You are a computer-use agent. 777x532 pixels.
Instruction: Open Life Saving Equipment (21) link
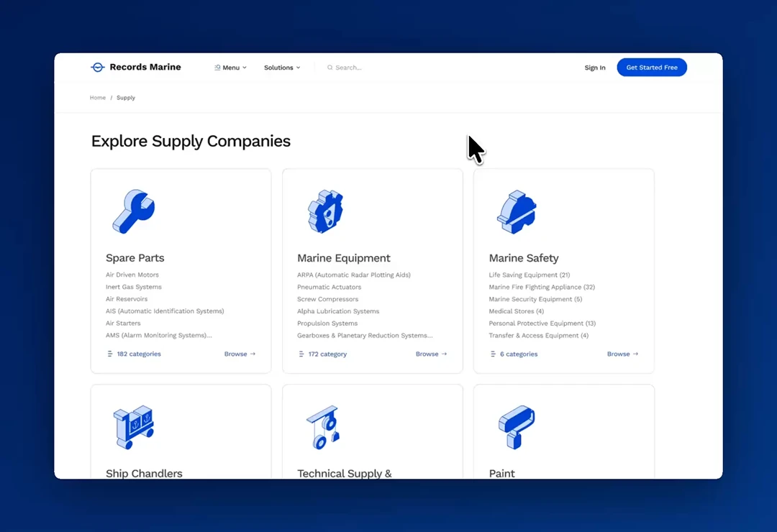529,275
